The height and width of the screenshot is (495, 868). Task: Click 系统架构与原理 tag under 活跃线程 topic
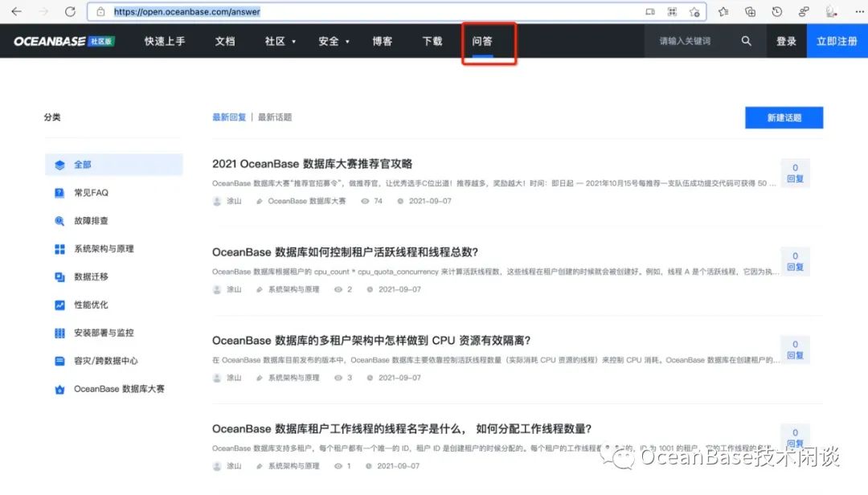293,289
